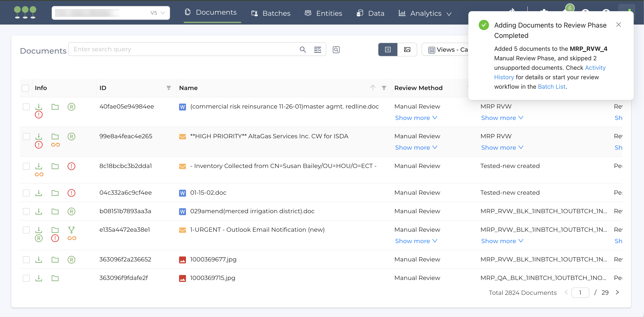The height and width of the screenshot is (317, 644).
Task: Click the advanced search filter icon
Action: click(317, 50)
